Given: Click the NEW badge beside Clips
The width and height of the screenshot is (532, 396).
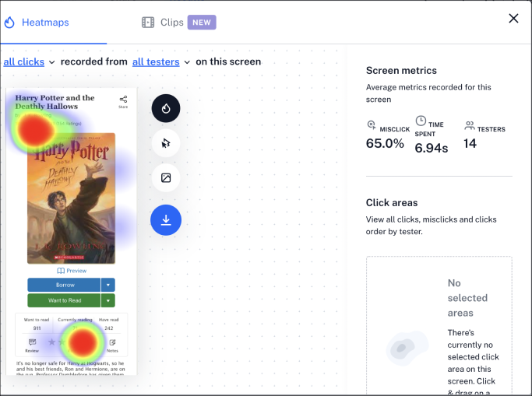Looking at the screenshot, I should pyautogui.click(x=202, y=23).
